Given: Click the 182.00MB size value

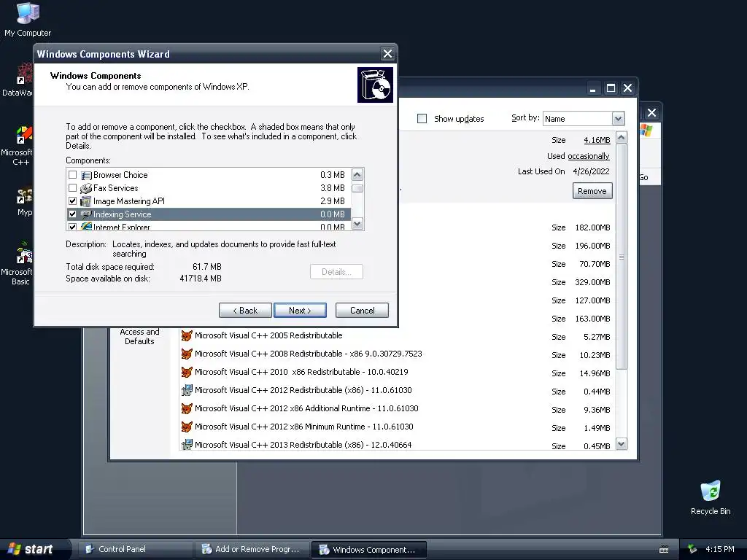Looking at the screenshot, I should coord(592,227).
